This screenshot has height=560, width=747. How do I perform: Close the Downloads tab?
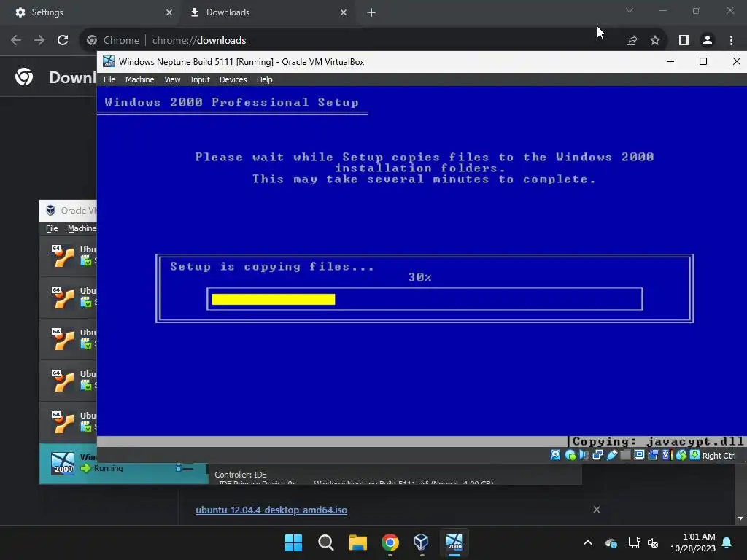pos(344,12)
